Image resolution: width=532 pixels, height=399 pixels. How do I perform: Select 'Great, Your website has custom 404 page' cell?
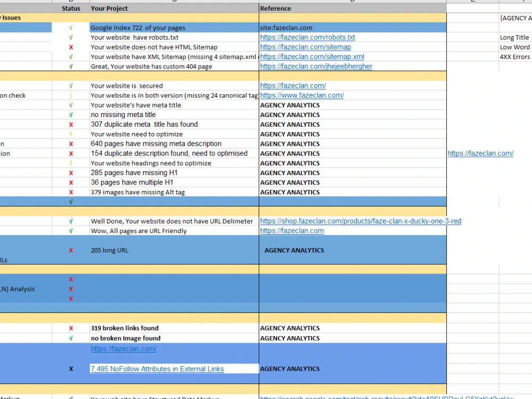174,66
